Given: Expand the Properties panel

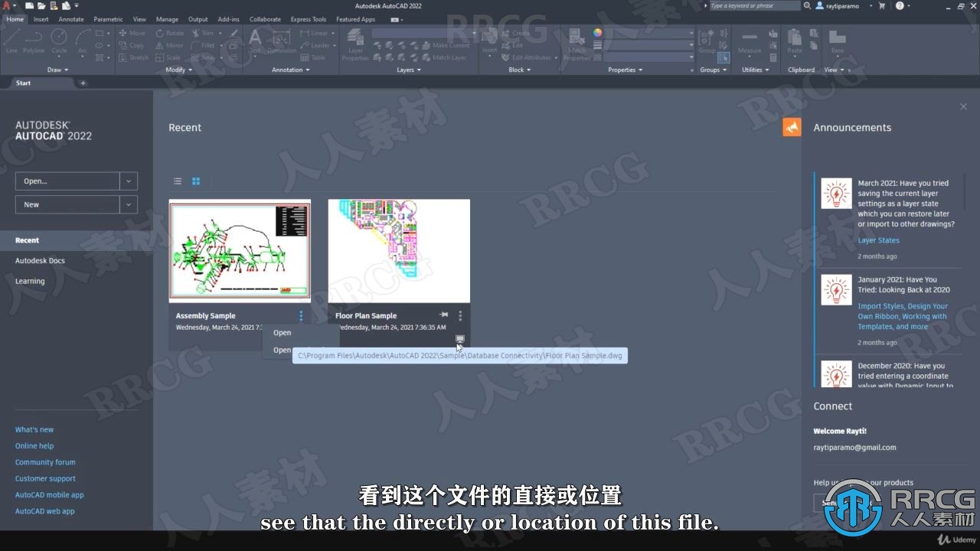Looking at the screenshot, I should (x=626, y=70).
